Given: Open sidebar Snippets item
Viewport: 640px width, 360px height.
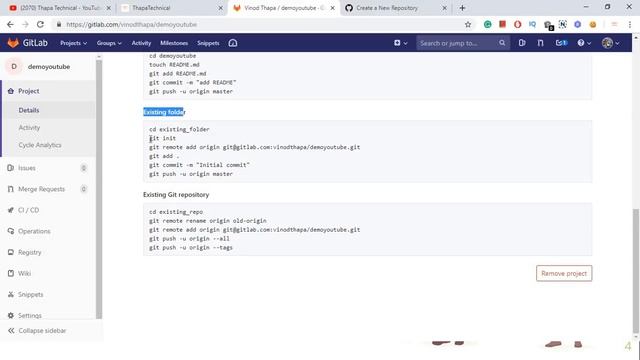Looking at the screenshot, I should (x=30, y=295).
